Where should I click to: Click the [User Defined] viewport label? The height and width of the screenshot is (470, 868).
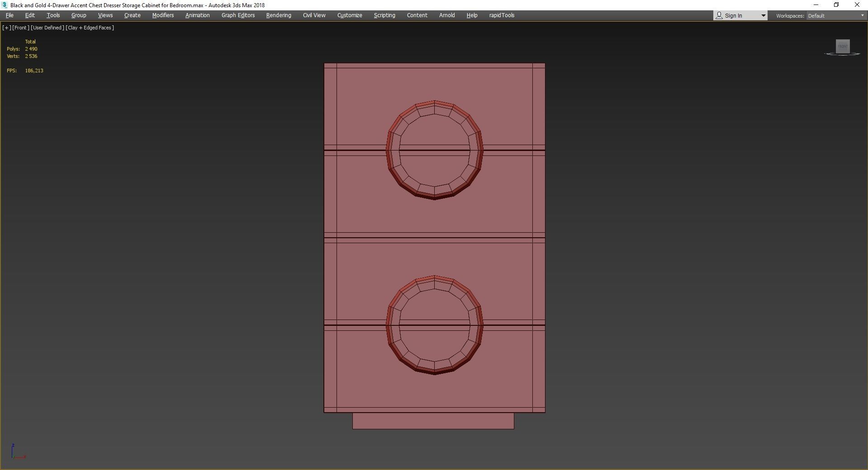click(x=47, y=28)
